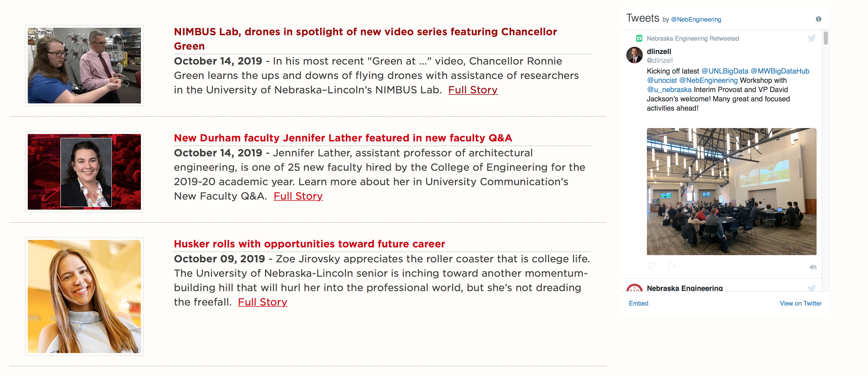Image resolution: width=868 pixels, height=376 pixels.
Task: Open Full Story for the Jennifer Lather article
Action: point(298,196)
